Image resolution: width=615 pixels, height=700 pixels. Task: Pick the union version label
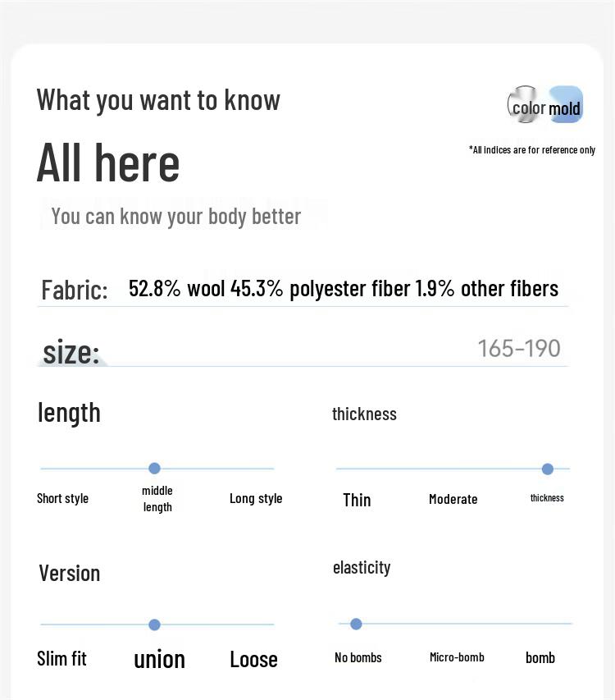point(159,659)
